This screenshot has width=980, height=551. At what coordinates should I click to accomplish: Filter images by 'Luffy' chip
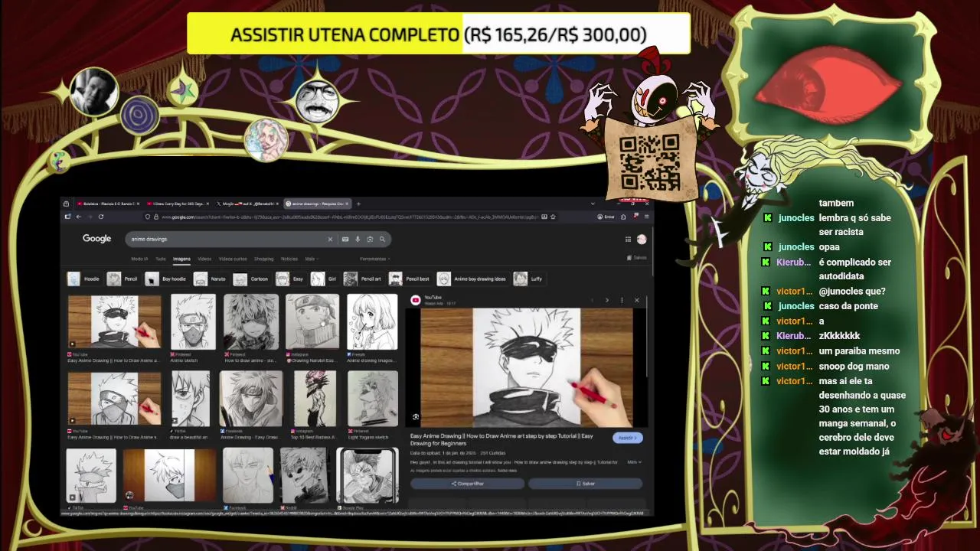click(x=528, y=279)
